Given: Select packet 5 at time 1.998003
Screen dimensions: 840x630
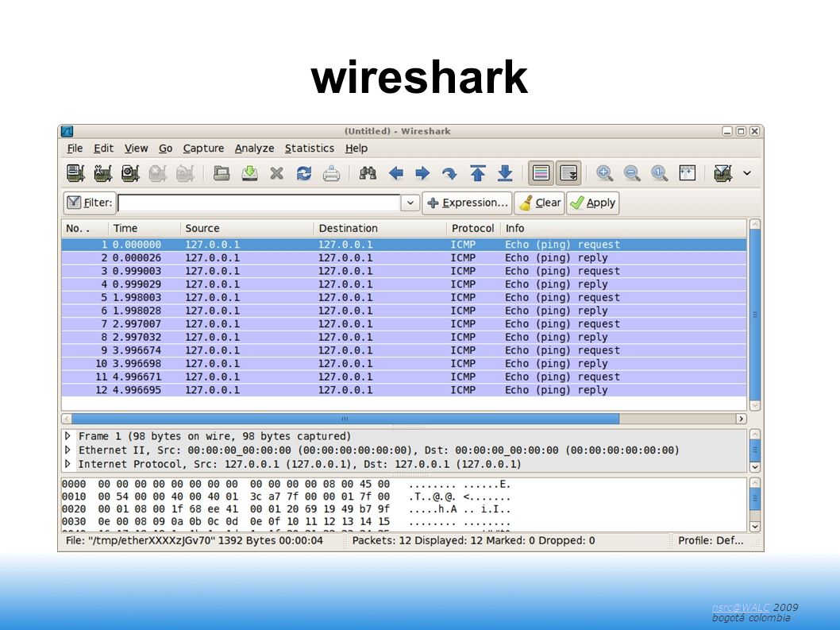Looking at the screenshot, I should click(x=404, y=298).
